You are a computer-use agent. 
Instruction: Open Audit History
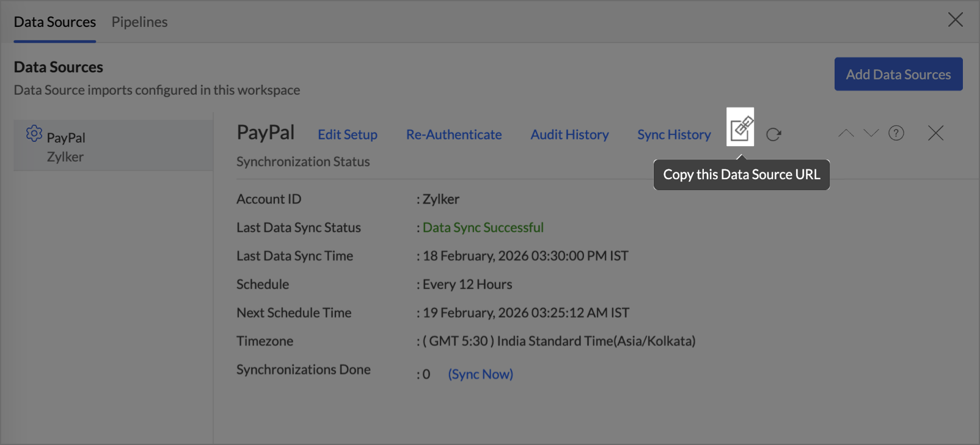(569, 134)
